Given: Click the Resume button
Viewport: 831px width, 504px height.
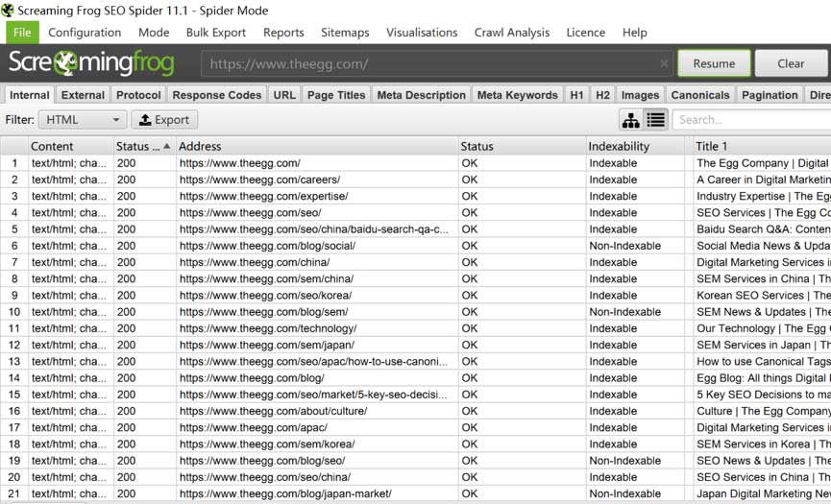Looking at the screenshot, I should pyautogui.click(x=714, y=63).
